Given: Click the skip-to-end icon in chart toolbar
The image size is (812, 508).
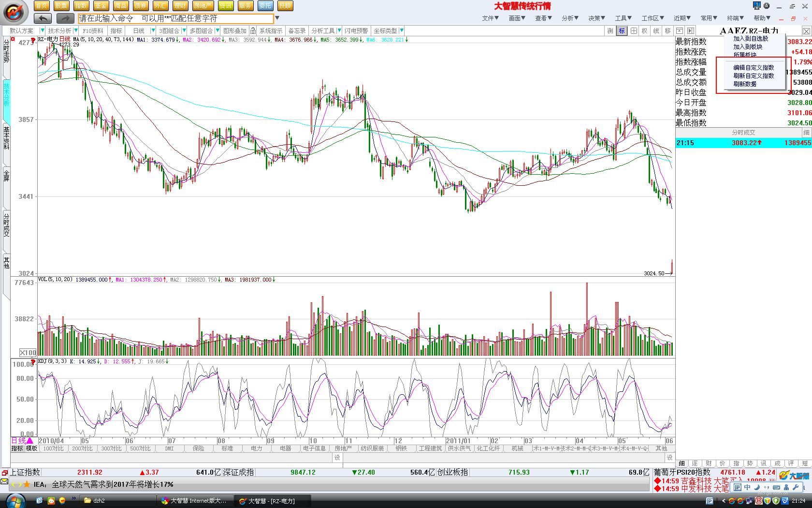Looking at the screenshot, I should click(x=691, y=31).
